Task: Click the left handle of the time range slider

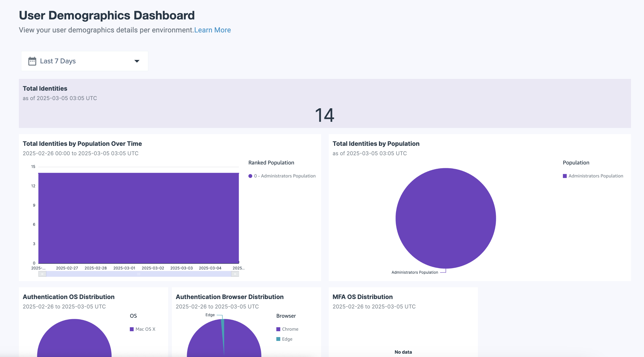Action: (42, 274)
